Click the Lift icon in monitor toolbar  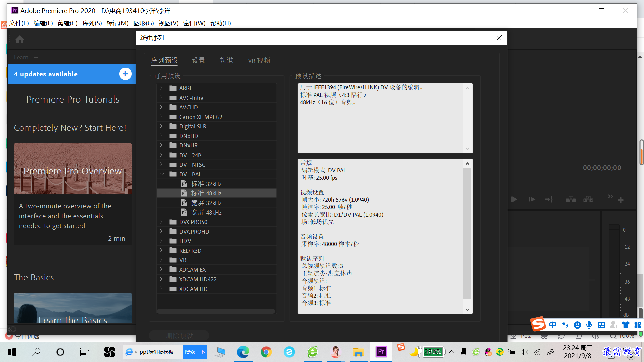coord(571,200)
